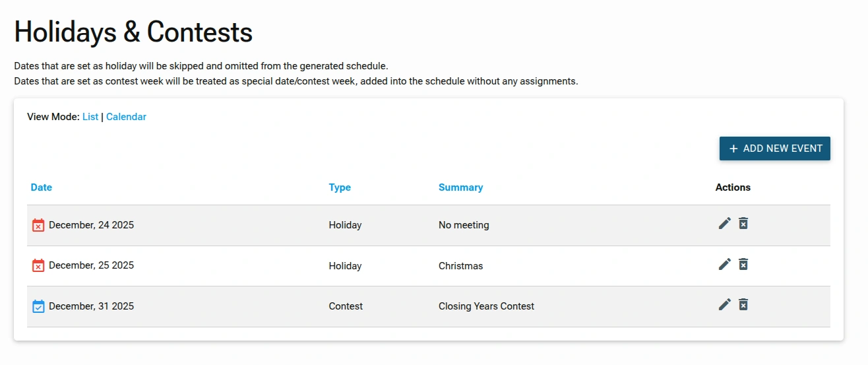Switch to List view mode

90,117
